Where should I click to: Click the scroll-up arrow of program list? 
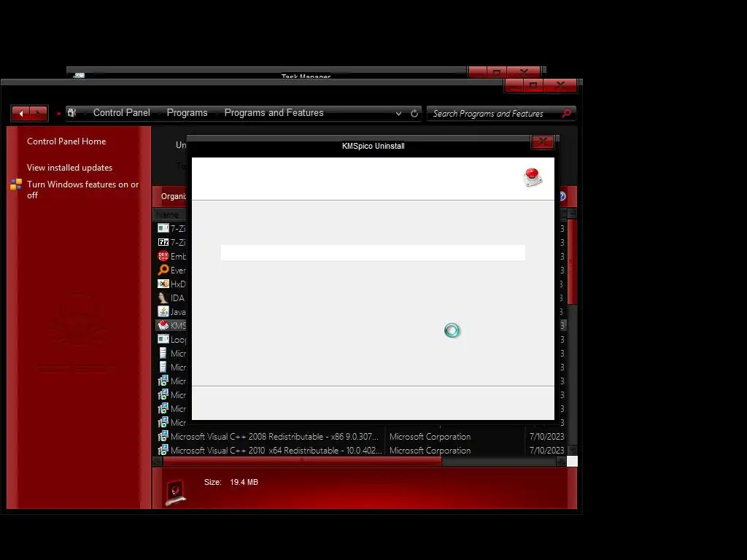point(572,214)
